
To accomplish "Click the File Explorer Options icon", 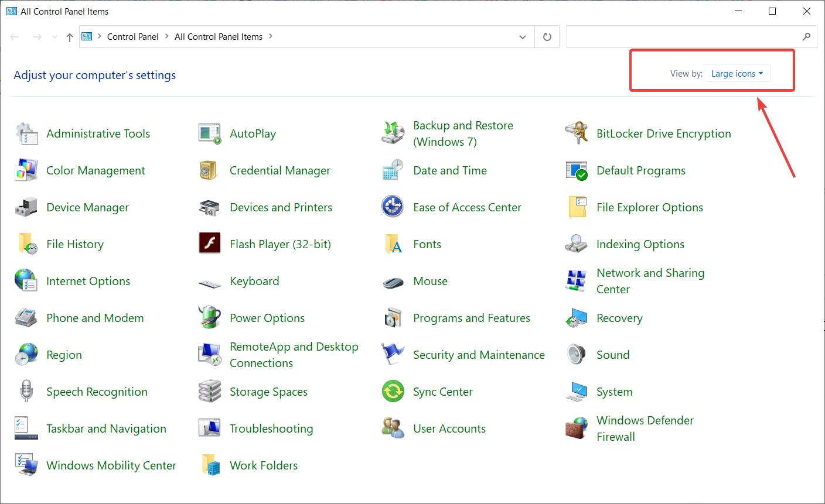I will [577, 207].
